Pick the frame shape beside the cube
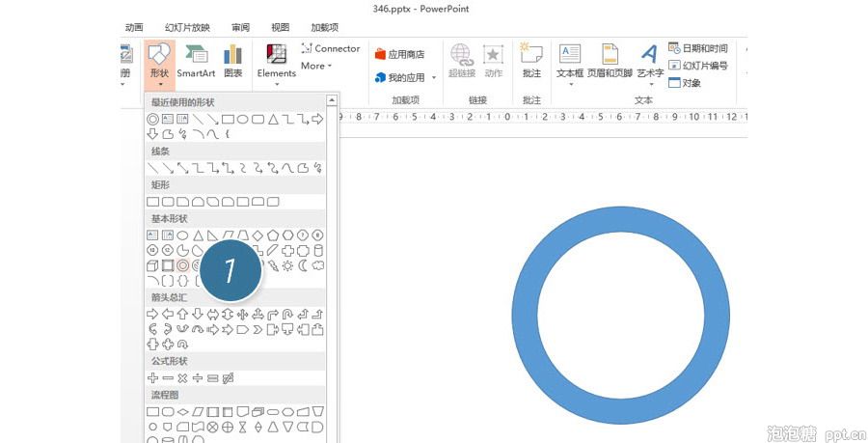This screenshot has width=868, height=443. tap(167, 265)
